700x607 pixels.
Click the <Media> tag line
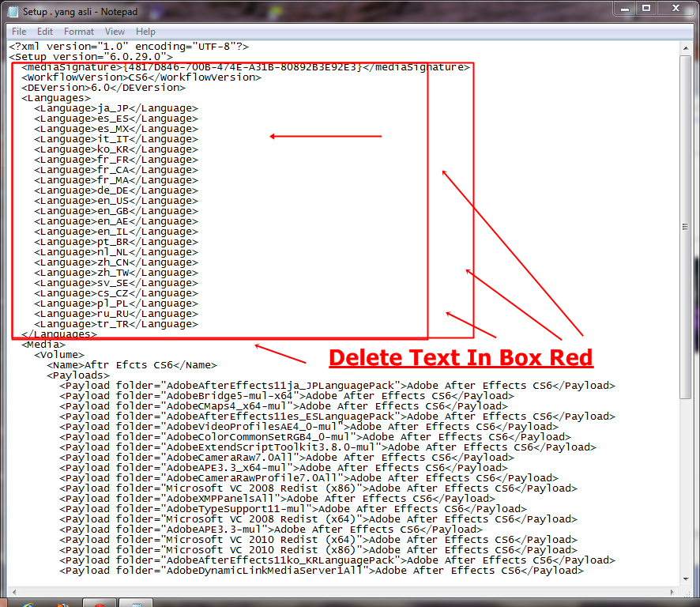click(43, 345)
